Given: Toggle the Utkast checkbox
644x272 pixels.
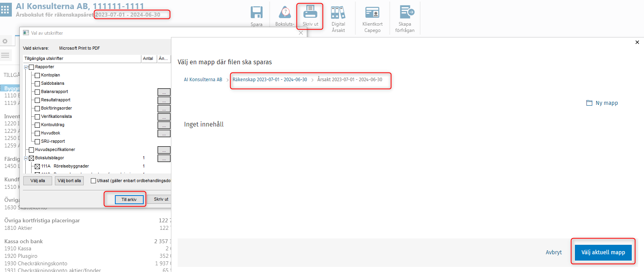Looking at the screenshot, I should 93,181.
